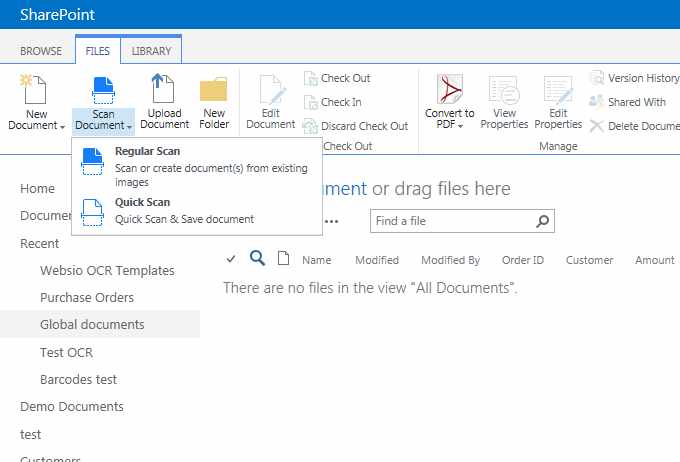Open Websio OCR Templates link
Image resolution: width=680 pixels, height=462 pixels.
pos(107,270)
